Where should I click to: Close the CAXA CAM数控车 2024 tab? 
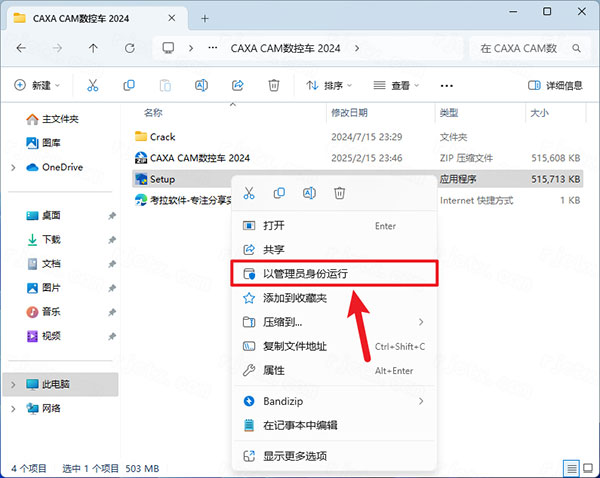tap(172, 18)
